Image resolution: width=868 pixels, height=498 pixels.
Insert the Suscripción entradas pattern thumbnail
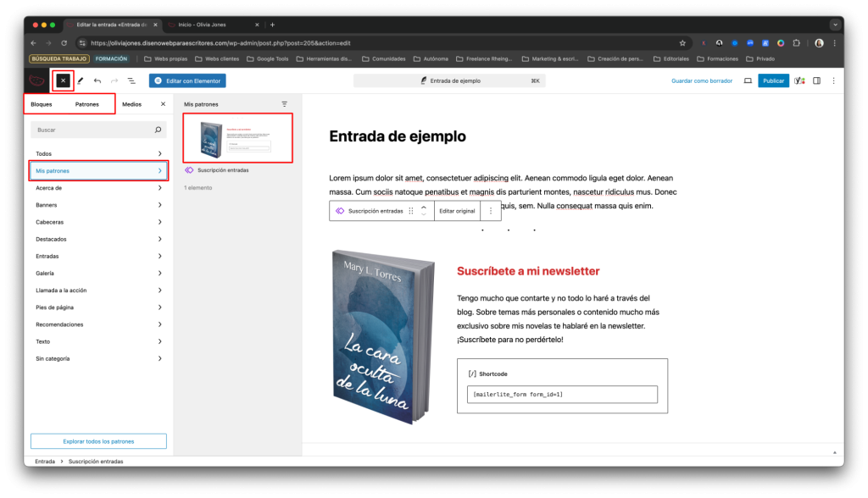(x=238, y=138)
